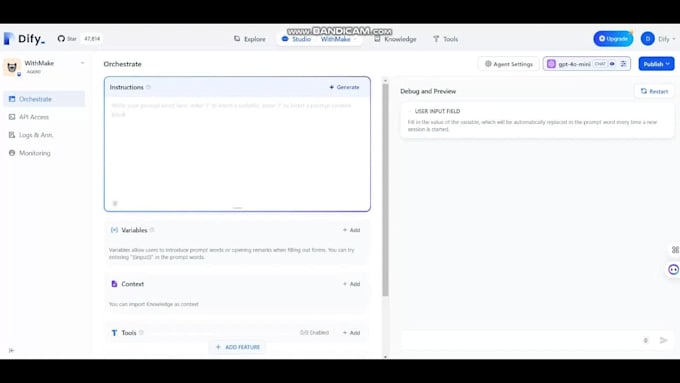Add a new variable

point(352,230)
